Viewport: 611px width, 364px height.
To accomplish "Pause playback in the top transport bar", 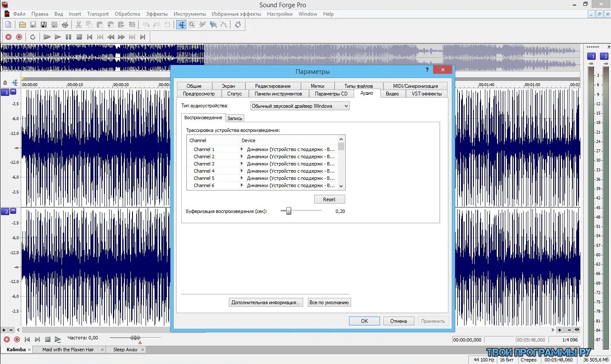I will point(68,37).
